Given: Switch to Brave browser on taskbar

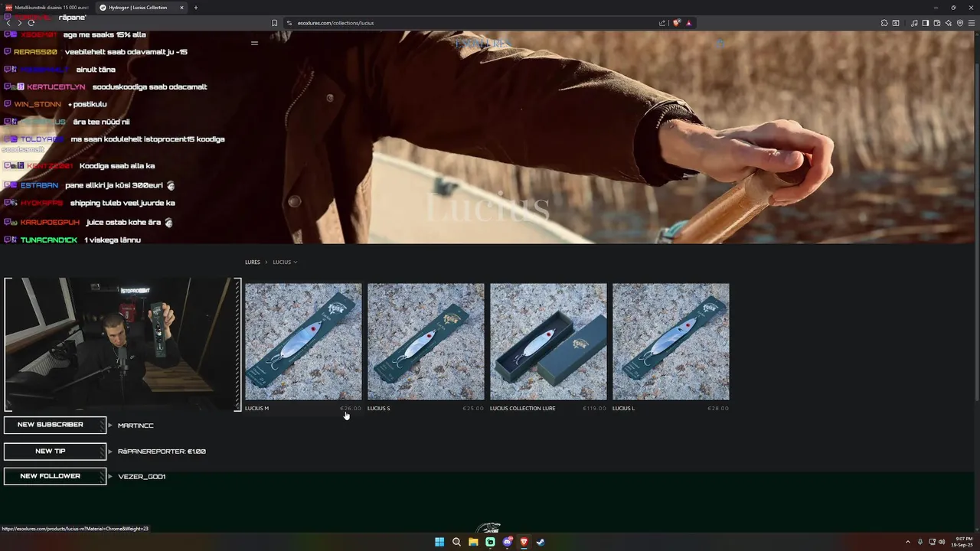Looking at the screenshot, I should coord(524,542).
